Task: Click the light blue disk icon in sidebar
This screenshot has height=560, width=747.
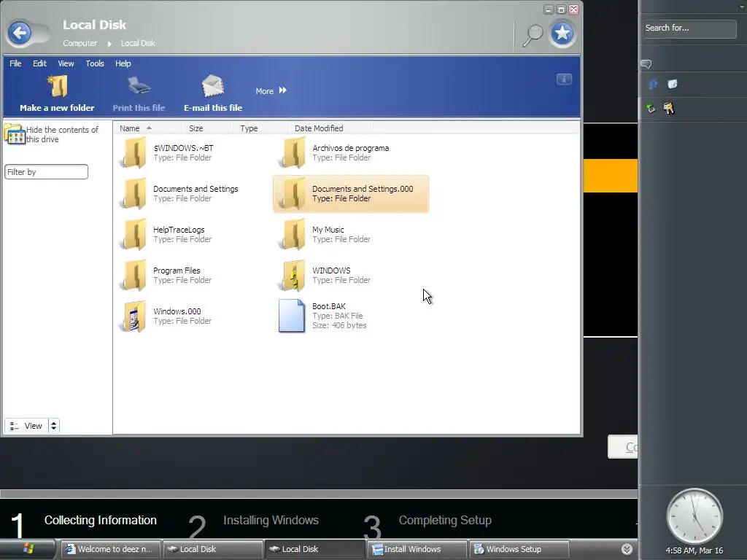Action: pos(672,85)
